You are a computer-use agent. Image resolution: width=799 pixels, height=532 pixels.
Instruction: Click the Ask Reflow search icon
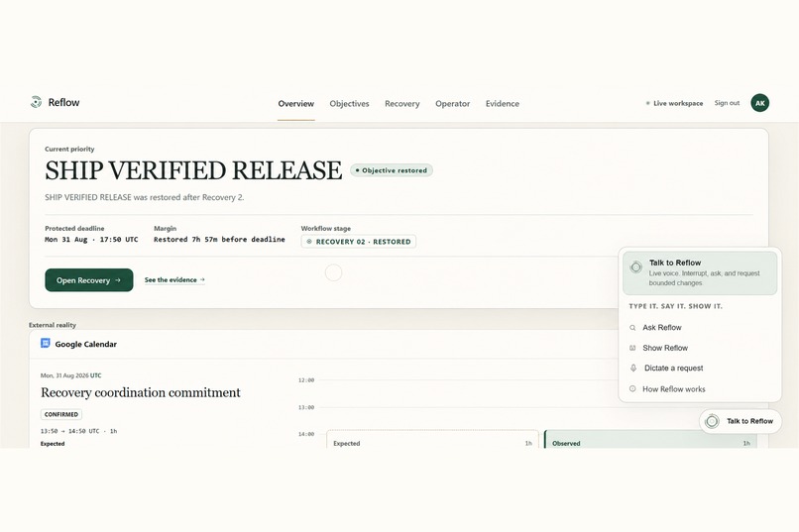632,328
